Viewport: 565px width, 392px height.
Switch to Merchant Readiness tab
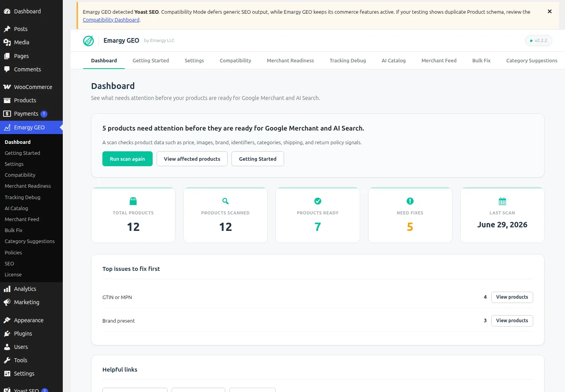click(x=290, y=60)
